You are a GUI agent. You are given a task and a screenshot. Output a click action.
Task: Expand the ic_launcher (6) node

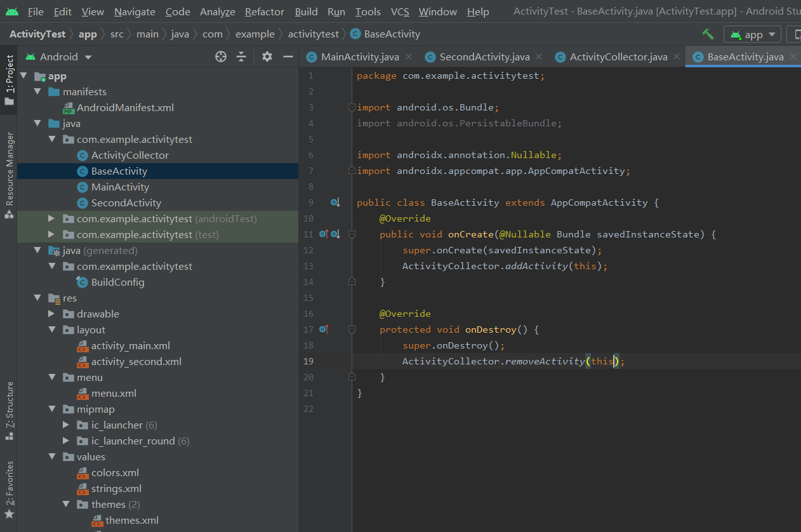66,425
